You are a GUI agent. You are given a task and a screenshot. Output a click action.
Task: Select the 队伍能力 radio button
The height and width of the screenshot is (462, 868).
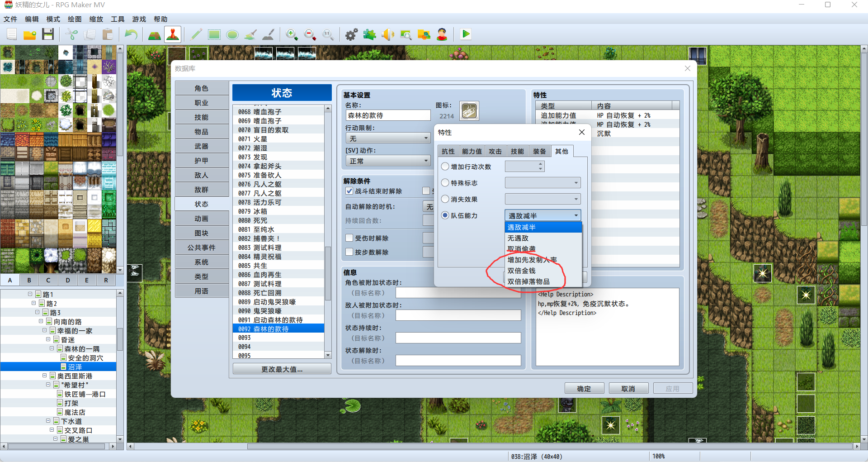pos(445,215)
